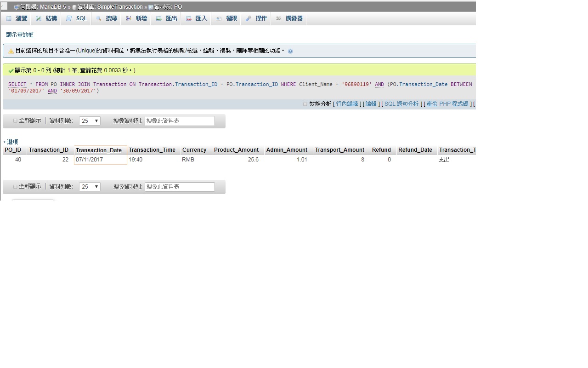This screenshot has height=368, width=588.
Task: Open the SQL tab
Action: (x=77, y=18)
